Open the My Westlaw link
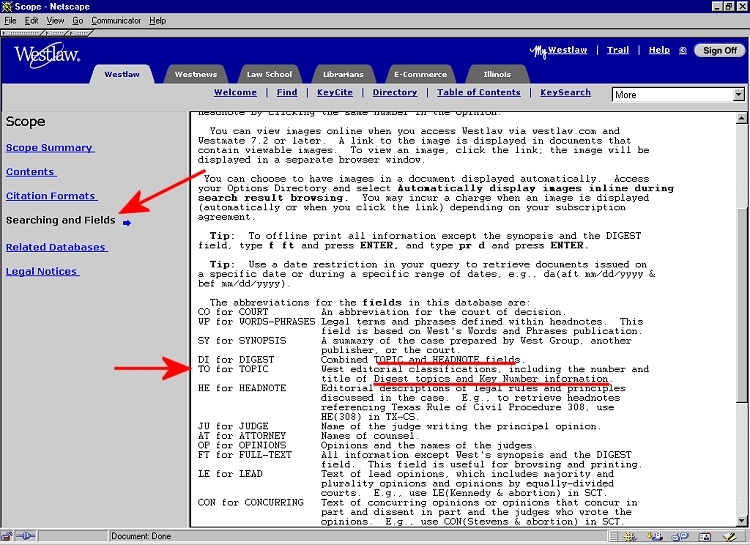Viewport: 750px width, 545px height. coord(559,50)
